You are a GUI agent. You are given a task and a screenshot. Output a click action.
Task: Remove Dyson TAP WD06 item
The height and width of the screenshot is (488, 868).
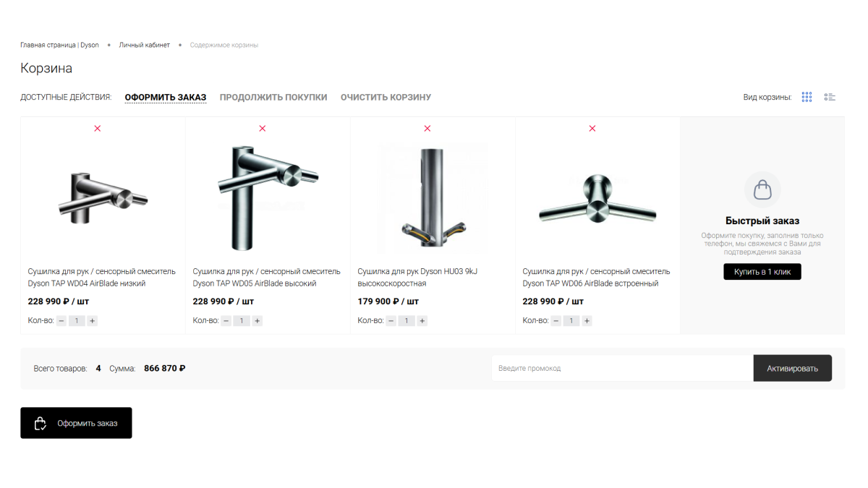point(592,129)
